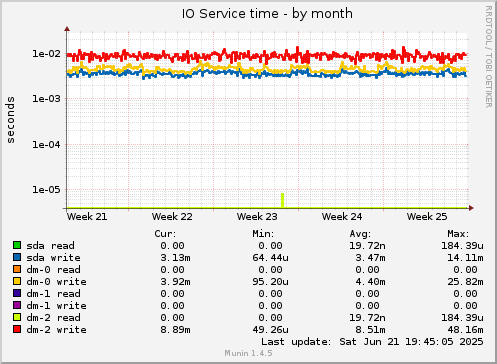The image size is (497, 364).
Task: Click the 'Last update' timestamp text
Action: 372,342
